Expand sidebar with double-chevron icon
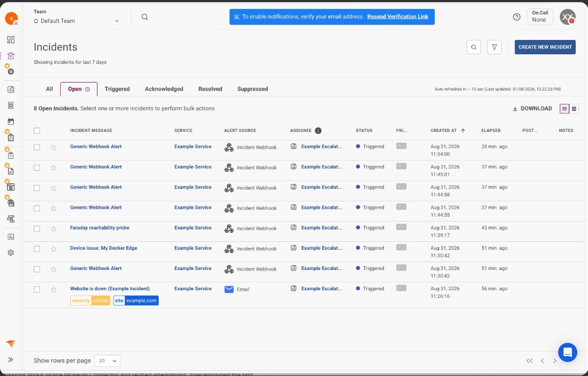 11,359
